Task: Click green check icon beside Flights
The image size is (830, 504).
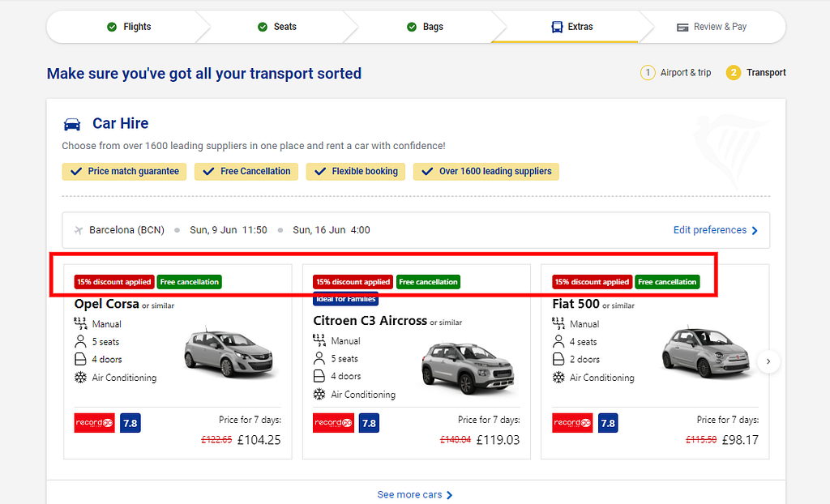Action: (112, 27)
